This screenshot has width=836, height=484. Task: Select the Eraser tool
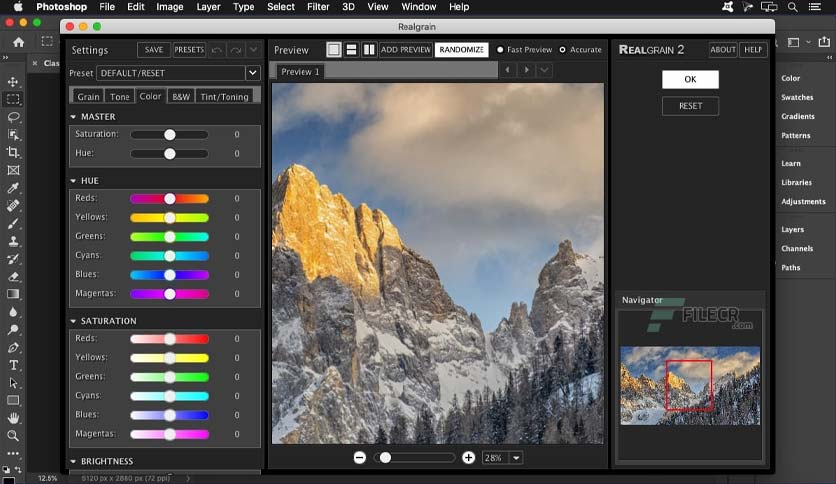click(x=13, y=277)
